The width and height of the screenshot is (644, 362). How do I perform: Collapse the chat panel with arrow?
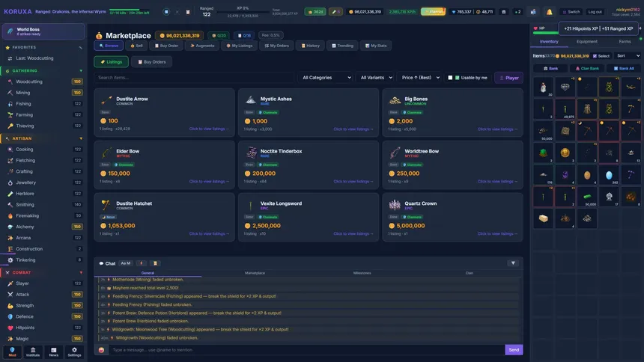point(513,263)
